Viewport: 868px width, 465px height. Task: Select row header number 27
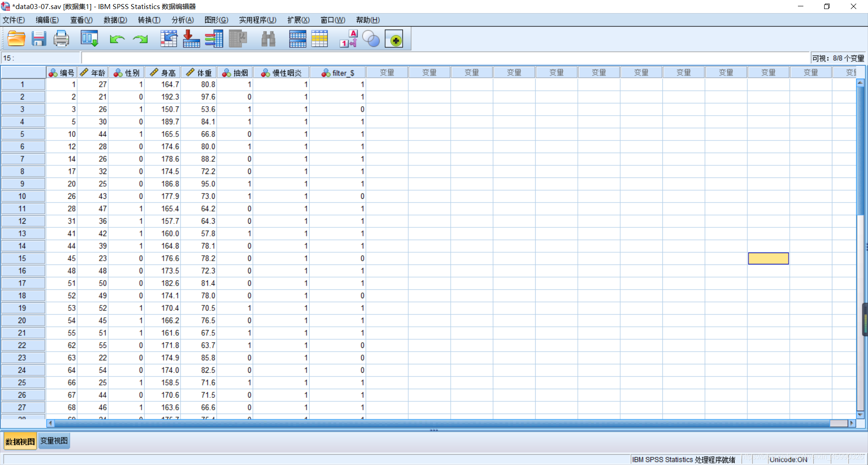pyautogui.click(x=23, y=408)
